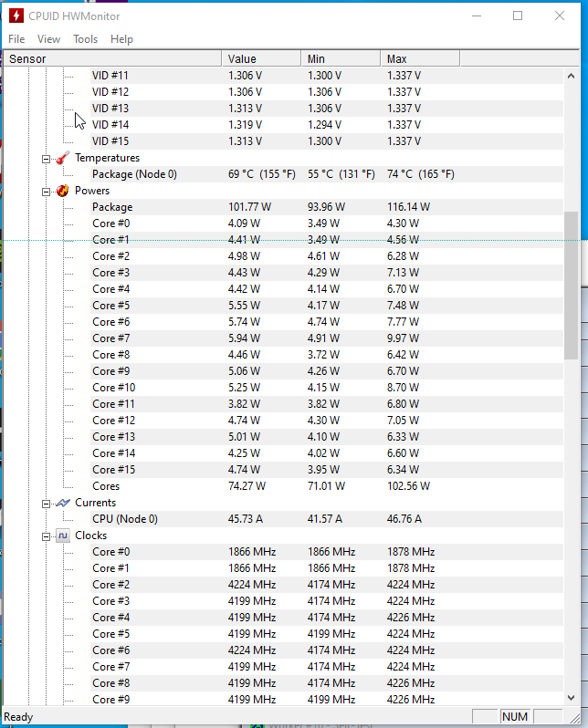Collapse the Temperatures tree node
The height and width of the screenshot is (728, 588).
(x=46, y=160)
